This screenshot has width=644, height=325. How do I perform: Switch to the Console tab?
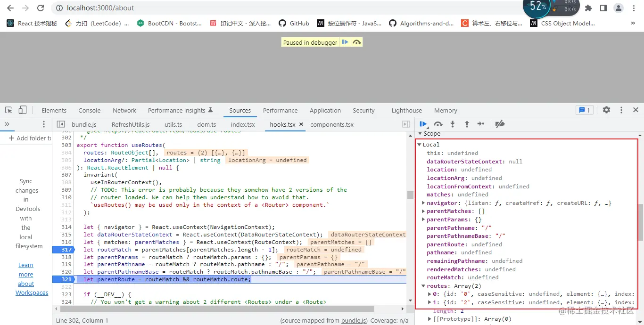89,110
